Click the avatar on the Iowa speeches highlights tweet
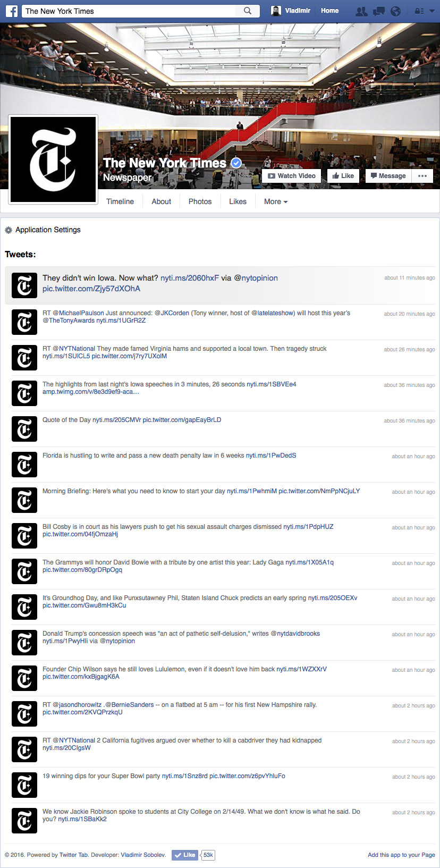Viewport: 440px width, 868px height. [24, 393]
